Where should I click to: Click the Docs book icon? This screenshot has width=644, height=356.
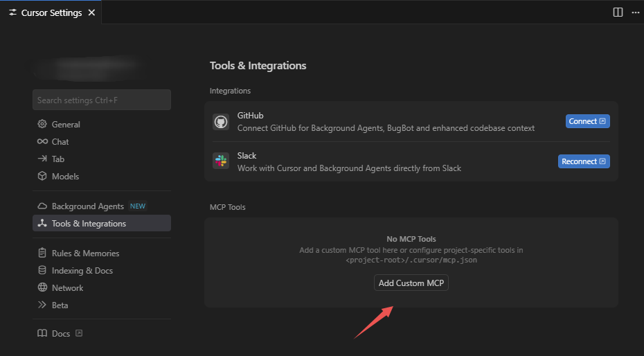(42, 333)
